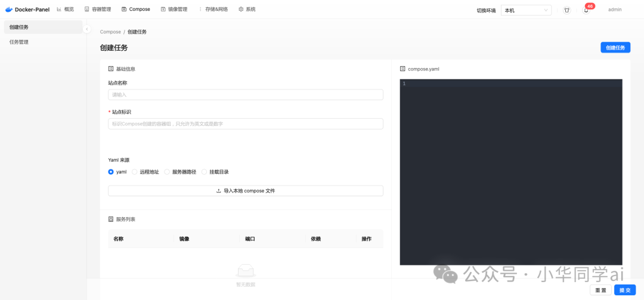The width and height of the screenshot is (644, 300).
Task: Expand the 切换环境 本机 dropdown
Action: tap(526, 10)
